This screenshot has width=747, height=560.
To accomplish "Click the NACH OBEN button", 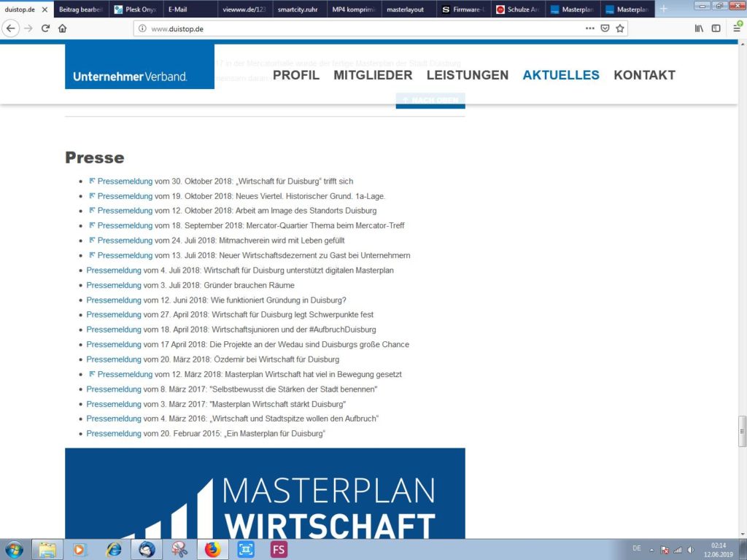I will click(430, 101).
